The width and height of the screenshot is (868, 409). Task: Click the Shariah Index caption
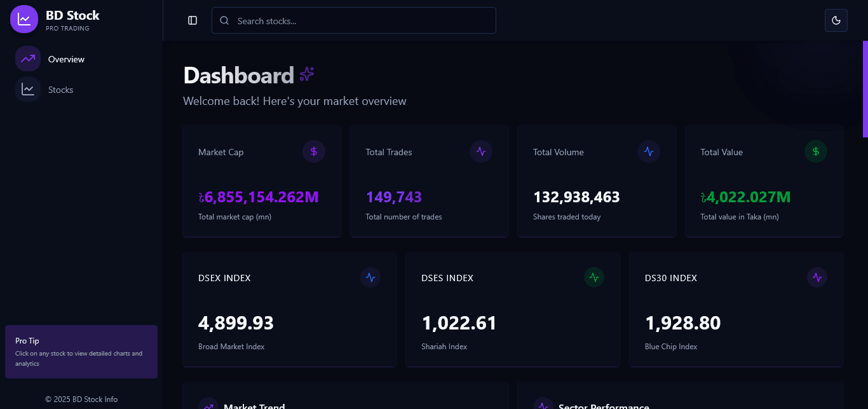pyautogui.click(x=444, y=347)
